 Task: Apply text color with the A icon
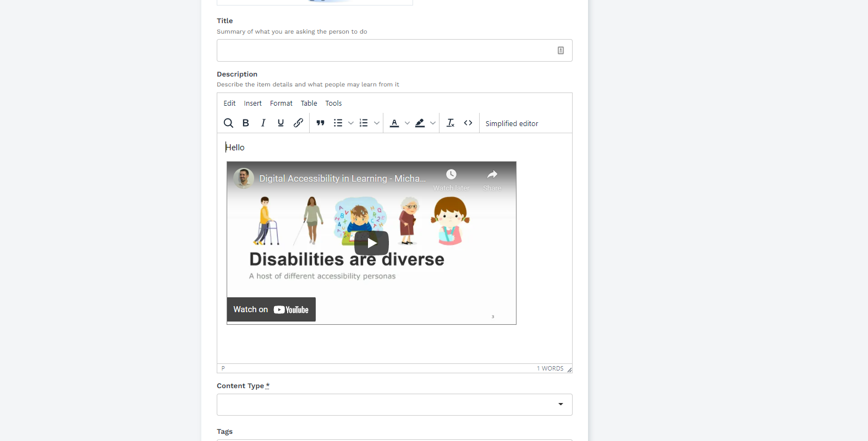click(394, 123)
